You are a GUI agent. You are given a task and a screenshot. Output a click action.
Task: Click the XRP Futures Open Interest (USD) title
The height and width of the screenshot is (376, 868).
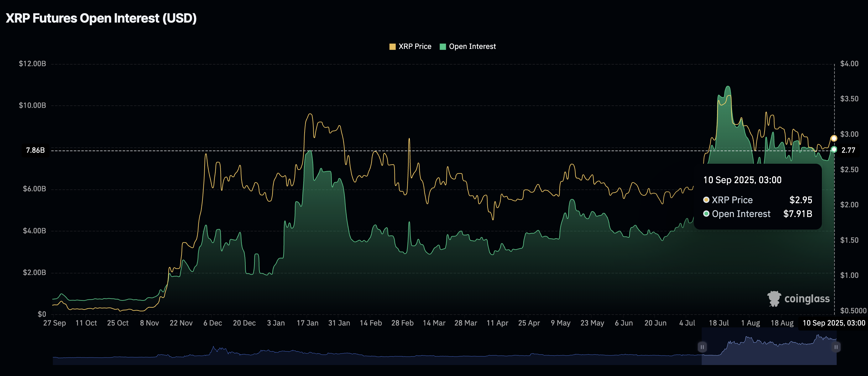[101, 18]
